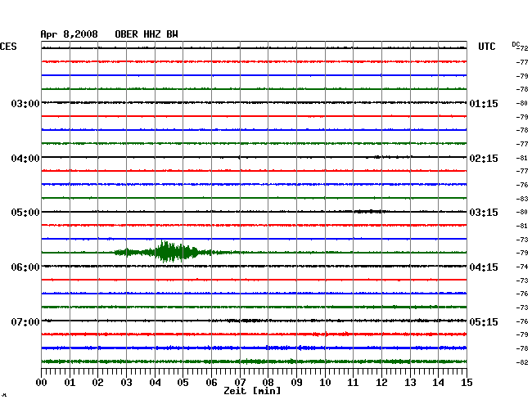Image resolution: width=532 pixels, height=404 pixels.
Task: Click the 00 minute axis label
Action: click(x=42, y=383)
